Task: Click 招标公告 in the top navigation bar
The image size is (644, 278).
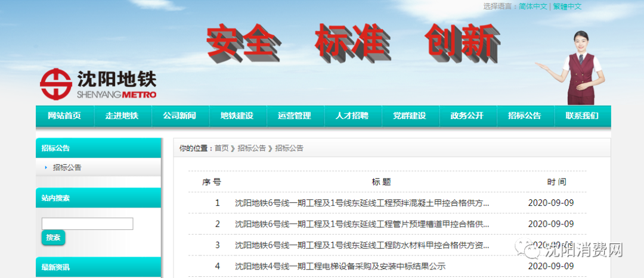Action: click(x=525, y=116)
